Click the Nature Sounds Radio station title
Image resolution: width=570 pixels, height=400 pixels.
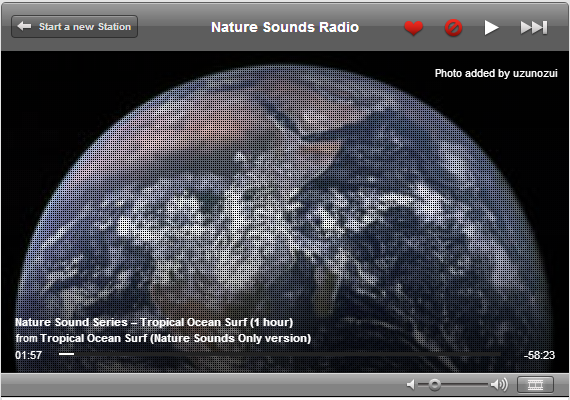(x=285, y=27)
